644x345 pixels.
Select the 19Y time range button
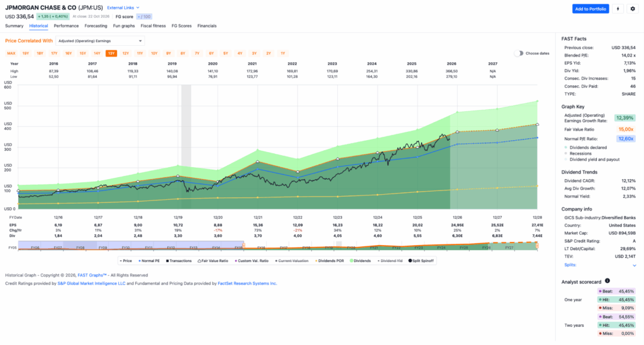(x=25, y=53)
